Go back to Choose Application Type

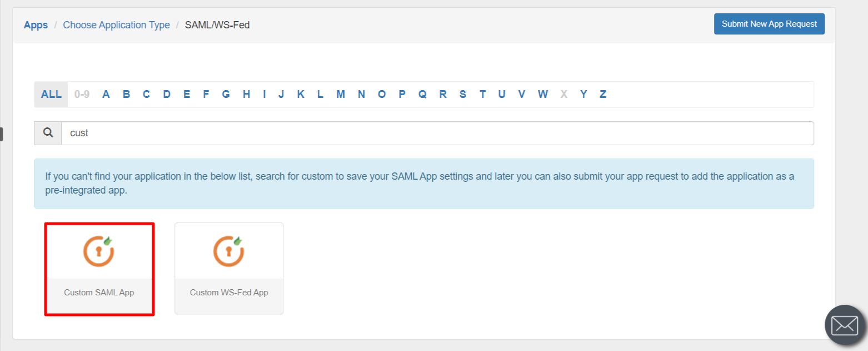[x=116, y=25]
